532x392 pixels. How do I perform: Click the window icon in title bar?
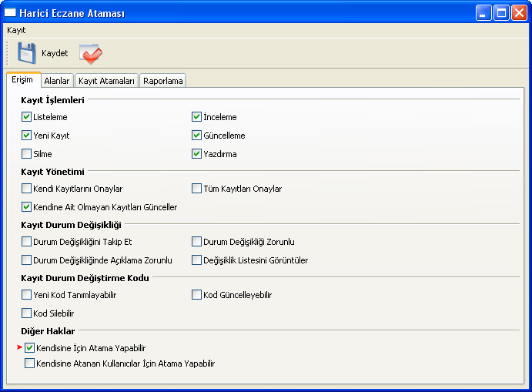click(10, 13)
